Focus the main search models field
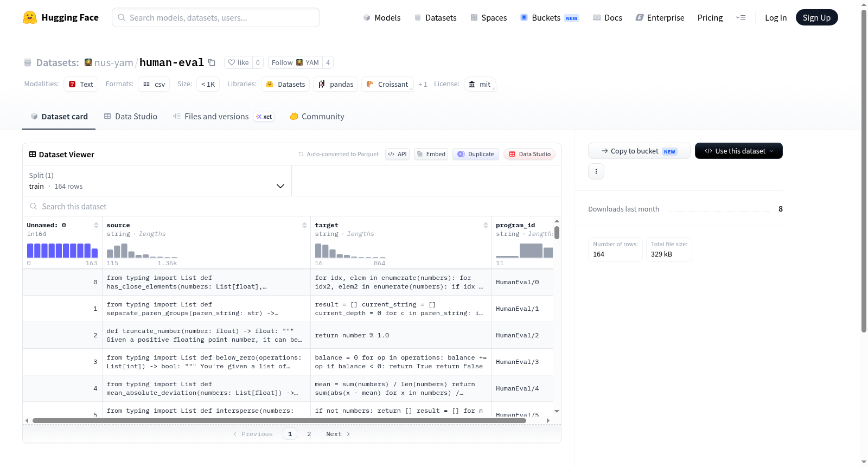This screenshot has width=868, height=467. [x=216, y=17]
